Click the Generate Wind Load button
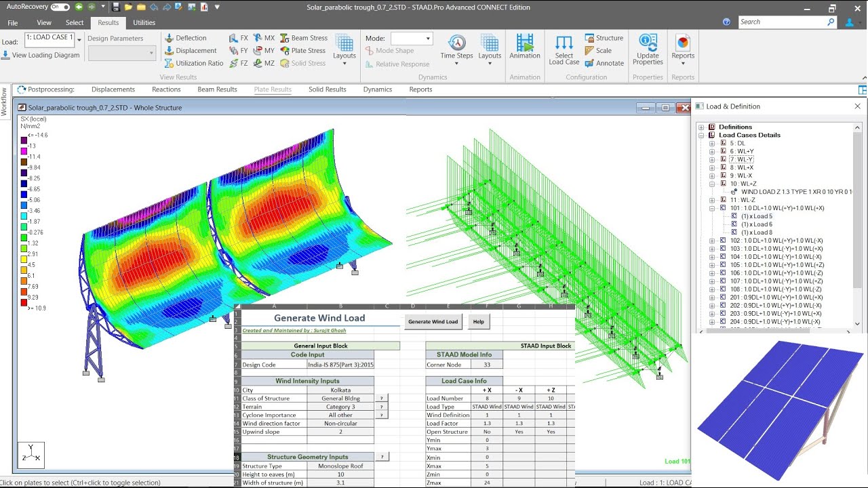 coord(433,321)
